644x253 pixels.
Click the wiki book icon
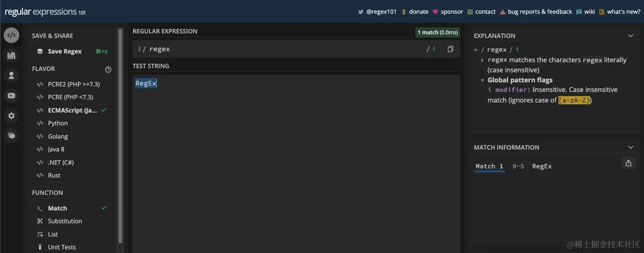(579, 12)
